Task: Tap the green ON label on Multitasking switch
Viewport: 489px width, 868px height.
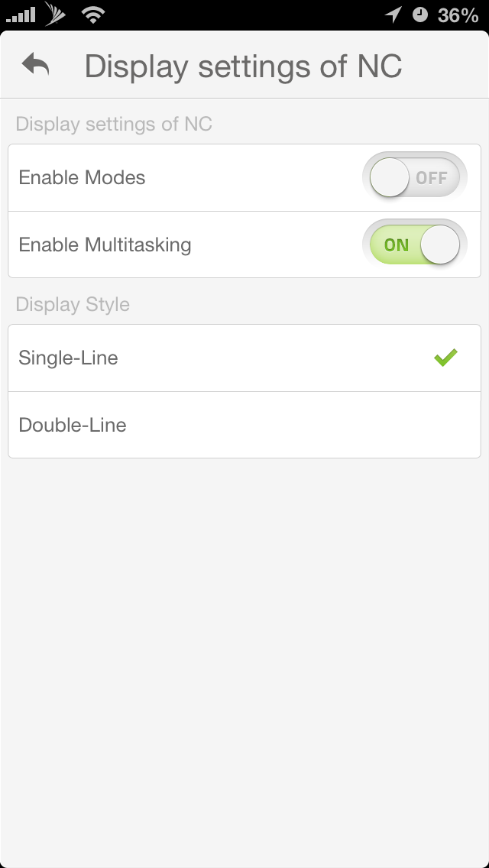Action: [x=397, y=245]
